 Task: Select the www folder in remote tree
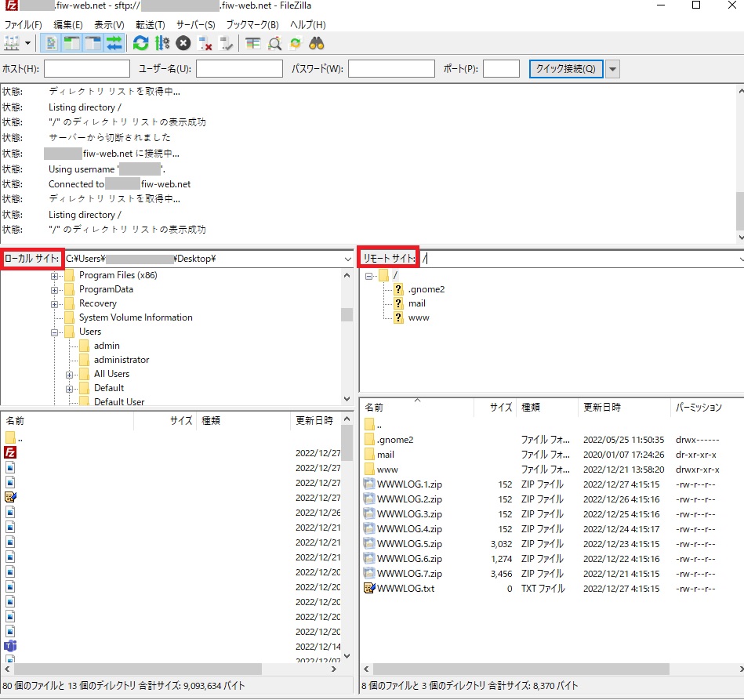[x=419, y=317]
